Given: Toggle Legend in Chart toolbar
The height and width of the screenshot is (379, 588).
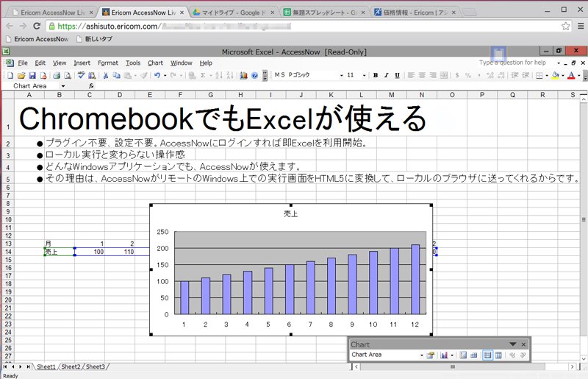Looking at the screenshot, I should click(463, 355).
